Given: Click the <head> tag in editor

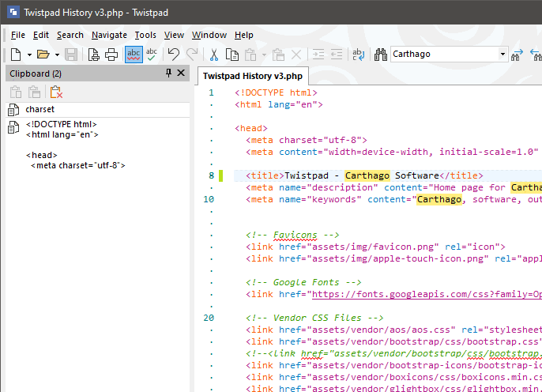Looking at the screenshot, I should [x=251, y=128].
